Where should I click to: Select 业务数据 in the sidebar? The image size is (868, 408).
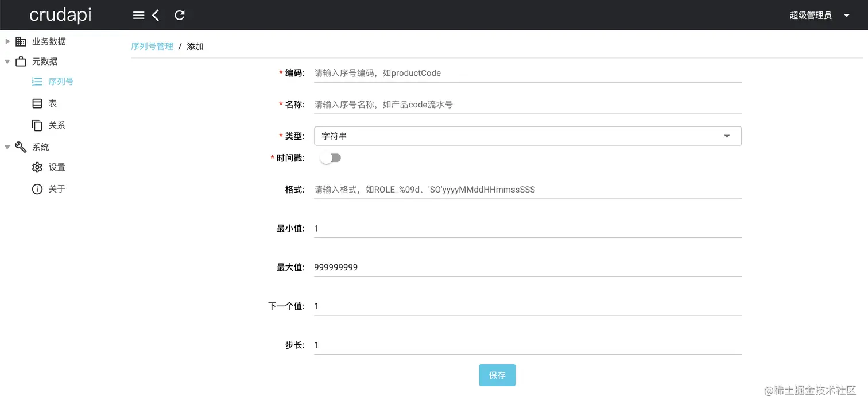[x=49, y=41]
